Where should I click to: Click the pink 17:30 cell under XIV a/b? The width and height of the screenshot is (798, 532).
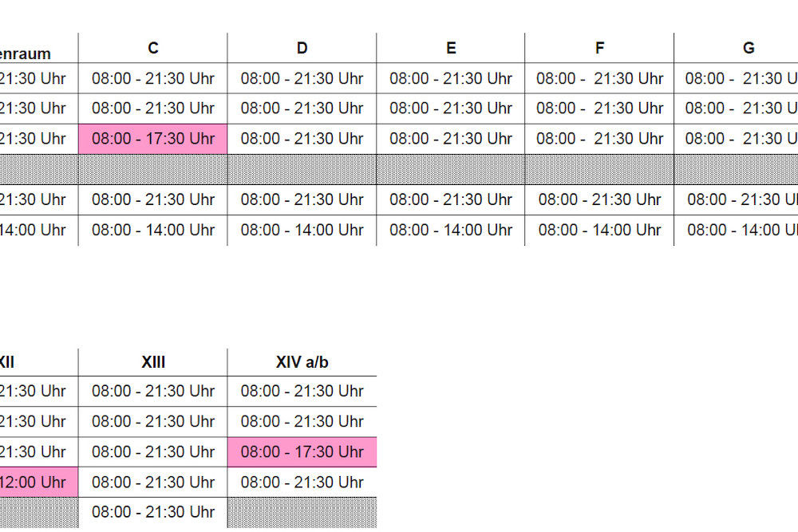point(302,452)
